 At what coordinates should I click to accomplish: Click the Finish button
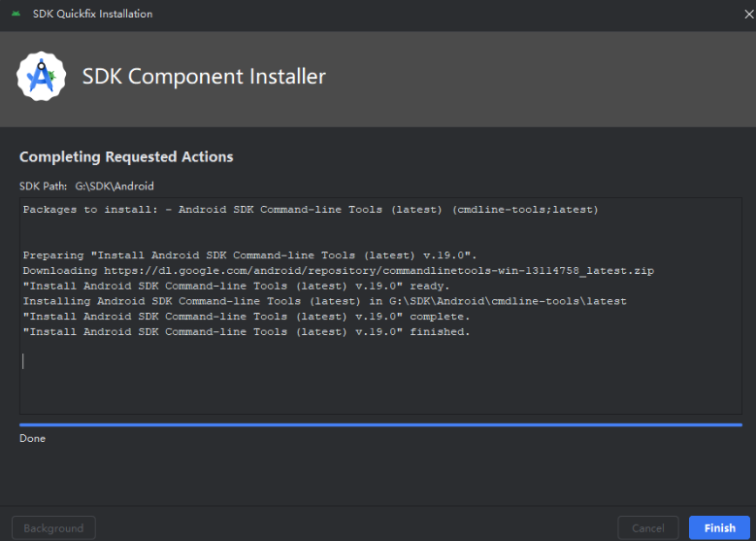click(x=719, y=528)
